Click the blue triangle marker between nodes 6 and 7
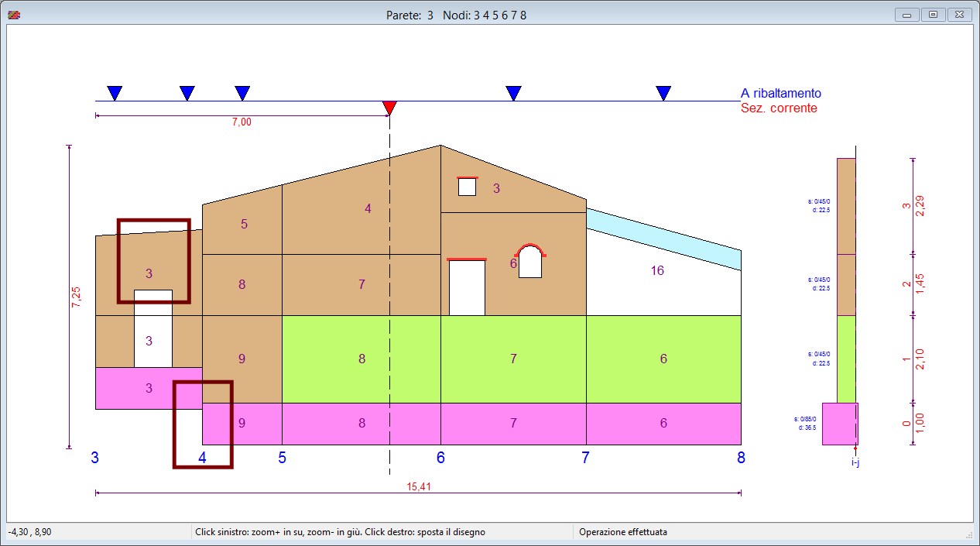The width and height of the screenshot is (980, 546). 513,93
